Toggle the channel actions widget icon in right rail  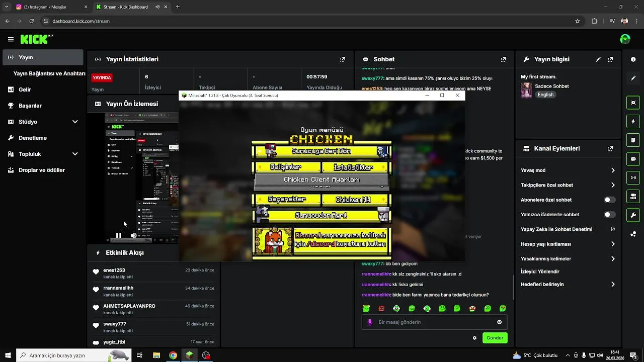633,196
